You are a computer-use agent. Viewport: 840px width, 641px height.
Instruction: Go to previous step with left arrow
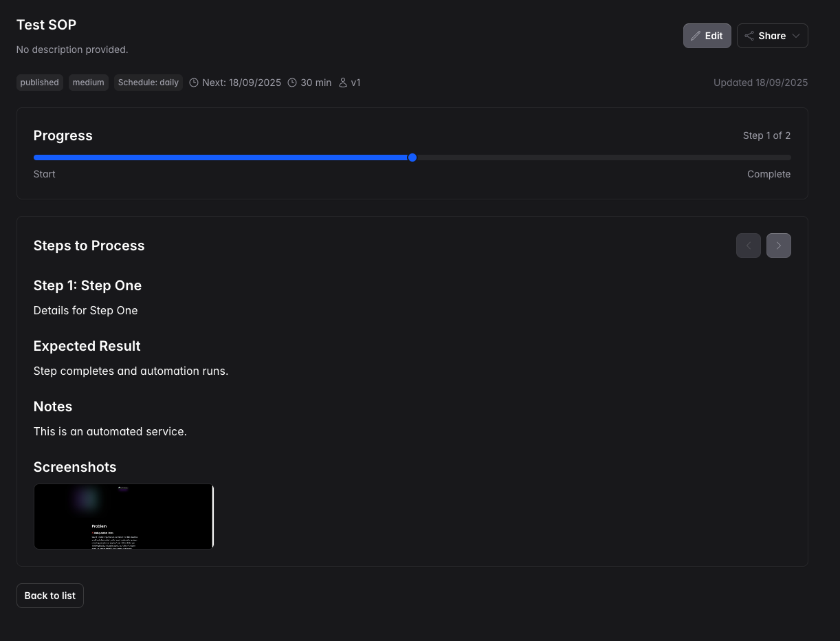(x=748, y=246)
